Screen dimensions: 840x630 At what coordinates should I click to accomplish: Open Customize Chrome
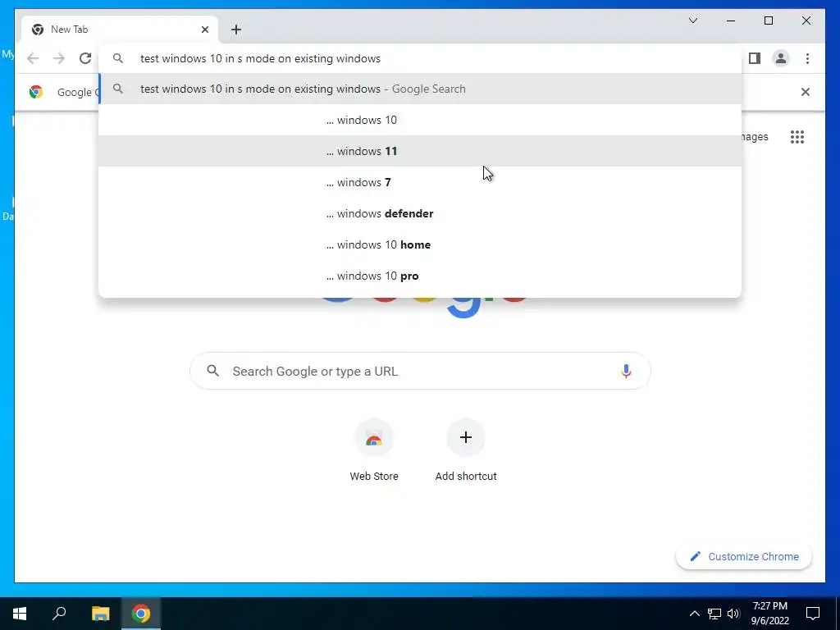point(744,557)
